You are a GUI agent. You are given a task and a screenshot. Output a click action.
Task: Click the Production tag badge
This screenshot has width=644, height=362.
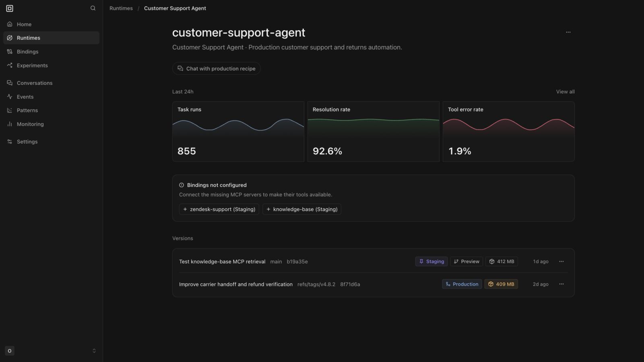462,284
